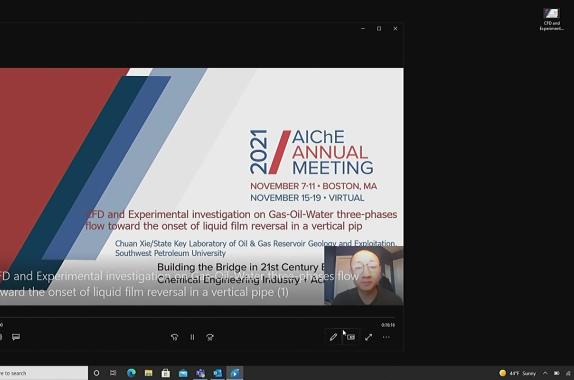Viewport: 574px width, 380px height.
Task: Select the Movies & TV taskbar icon
Action: 235,373
